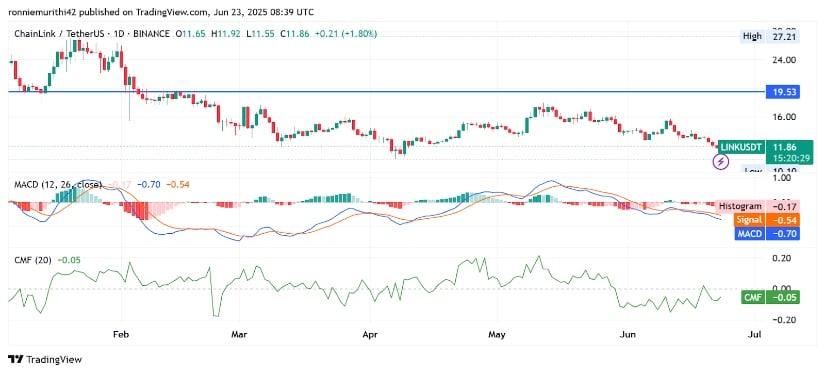Viewport: 825px width, 373px height.
Task: Click the Jul date axis label
Action: tap(754, 335)
